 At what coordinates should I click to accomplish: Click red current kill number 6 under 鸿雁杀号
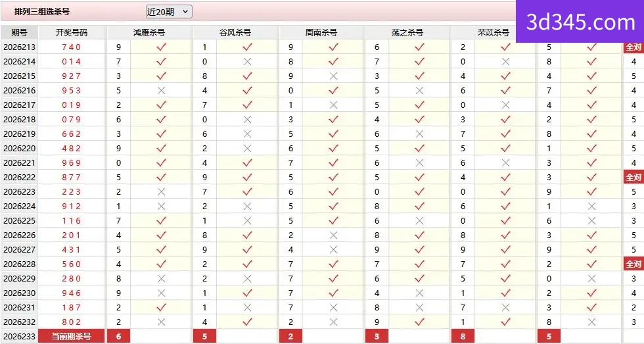(x=119, y=337)
